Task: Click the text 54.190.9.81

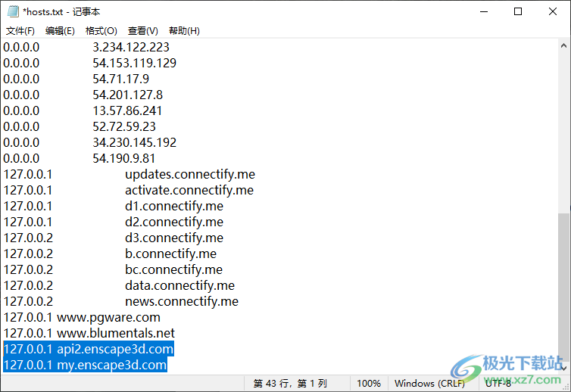Action: coord(123,159)
